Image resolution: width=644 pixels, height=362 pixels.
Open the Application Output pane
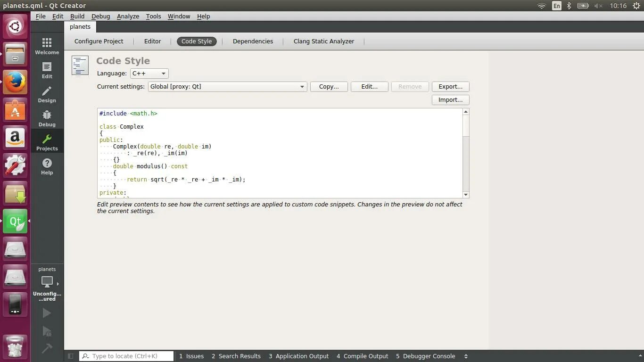pyautogui.click(x=299, y=356)
